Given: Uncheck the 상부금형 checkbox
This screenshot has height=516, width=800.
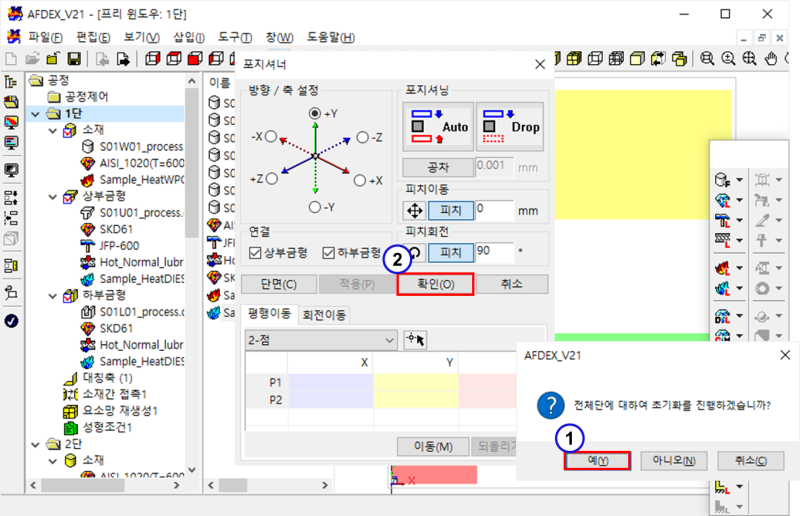Looking at the screenshot, I should (255, 252).
